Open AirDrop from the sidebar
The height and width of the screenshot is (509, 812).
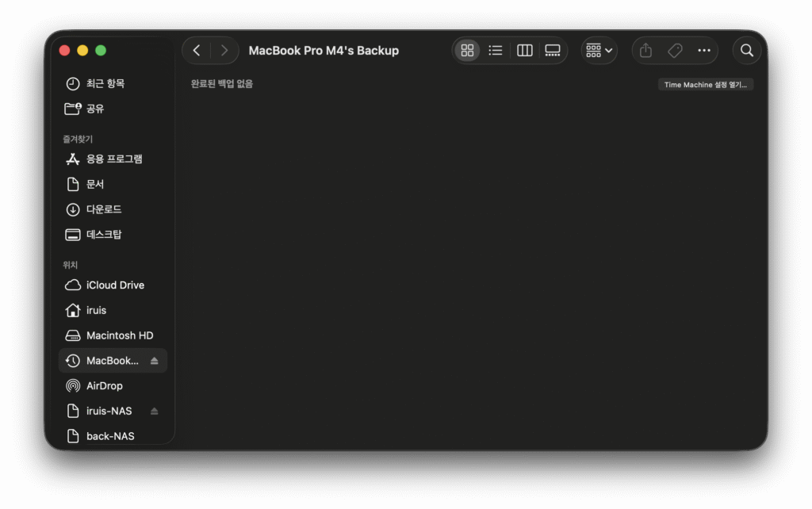[x=104, y=386]
